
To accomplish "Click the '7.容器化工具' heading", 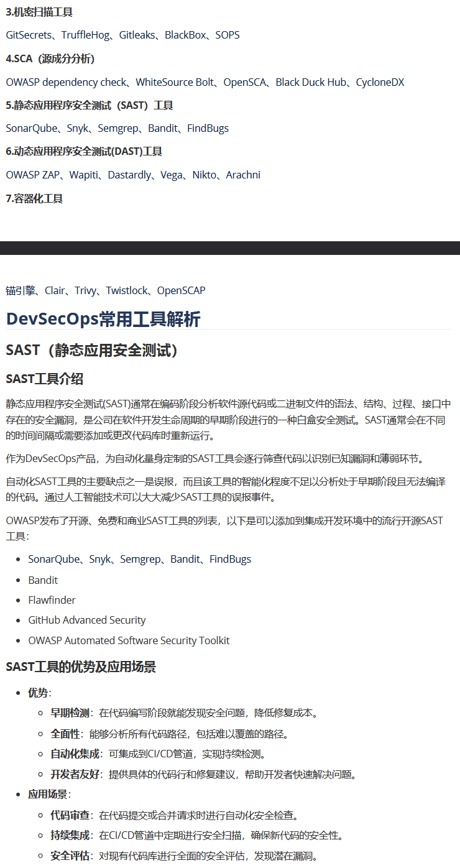I will click(34, 198).
